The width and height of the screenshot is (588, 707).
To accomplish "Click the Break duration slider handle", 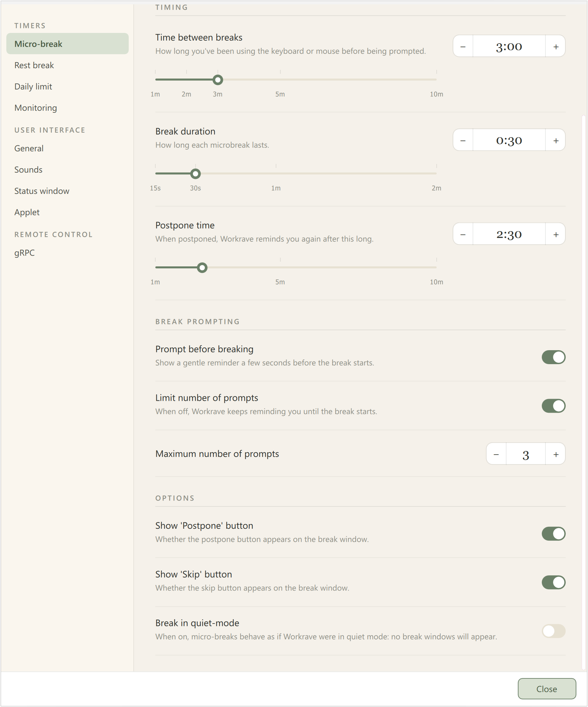I will [195, 174].
